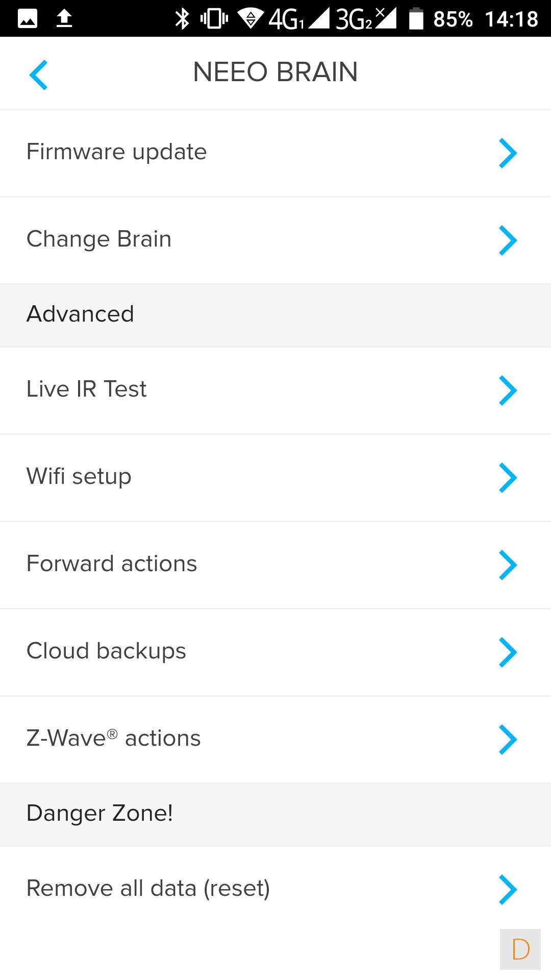Tap the vibrate mode status icon

pos(214,19)
